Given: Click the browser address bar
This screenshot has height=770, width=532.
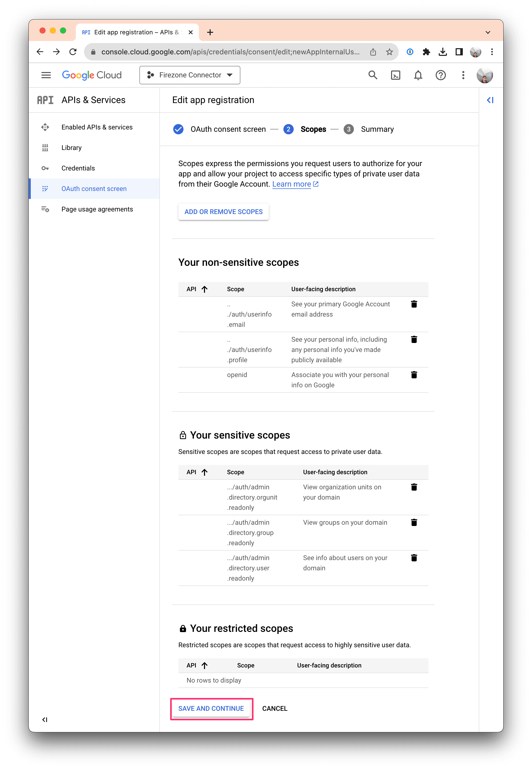Looking at the screenshot, I should click(x=230, y=52).
